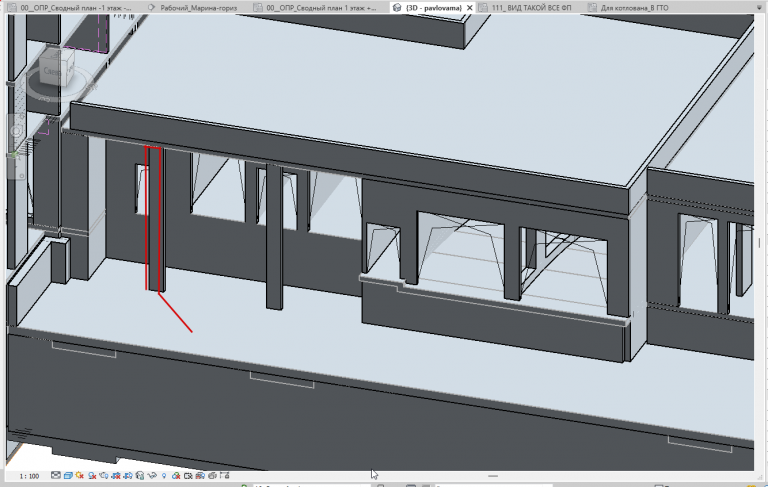Open the Steering Wheel on navigation bar

(16, 131)
